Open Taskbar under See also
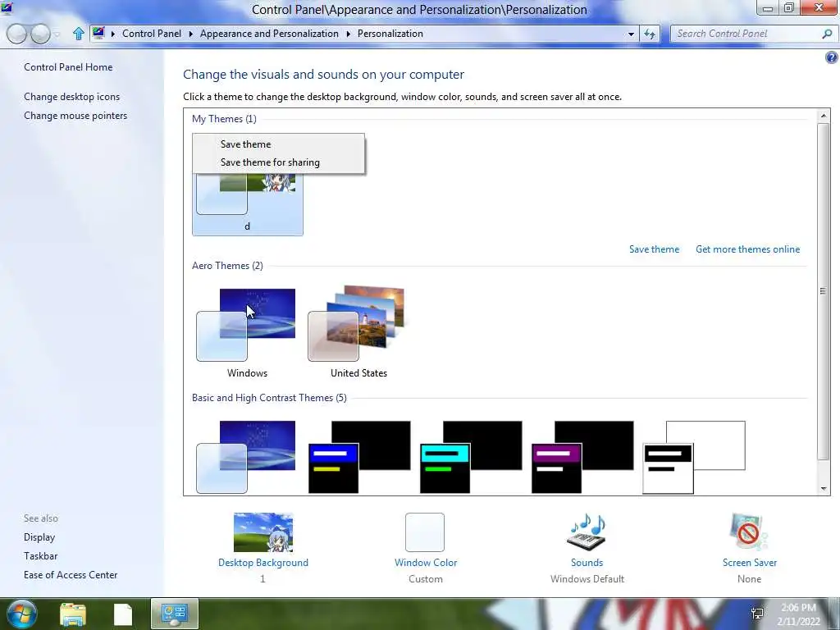Image resolution: width=840 pixels, height=630 pixels. click(41, 556)
